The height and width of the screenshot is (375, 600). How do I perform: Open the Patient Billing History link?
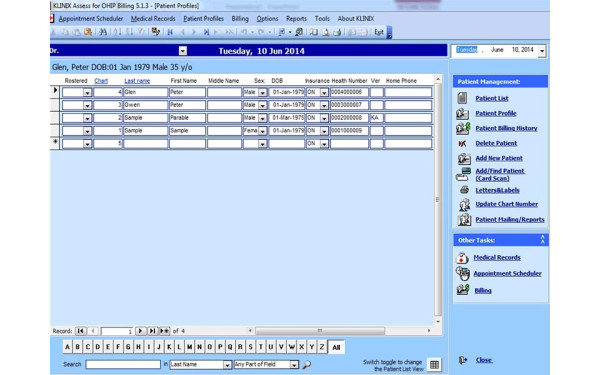pos(506,128)
